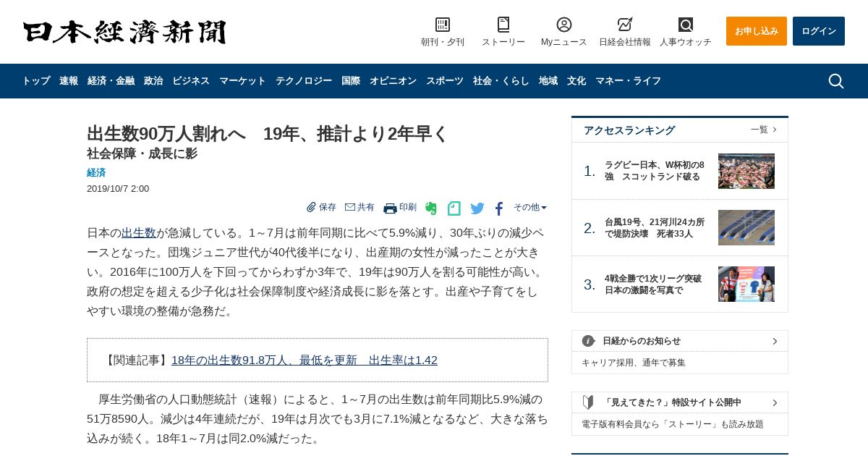
Task: Open 一覧 of access ranking
Action: 764,130
